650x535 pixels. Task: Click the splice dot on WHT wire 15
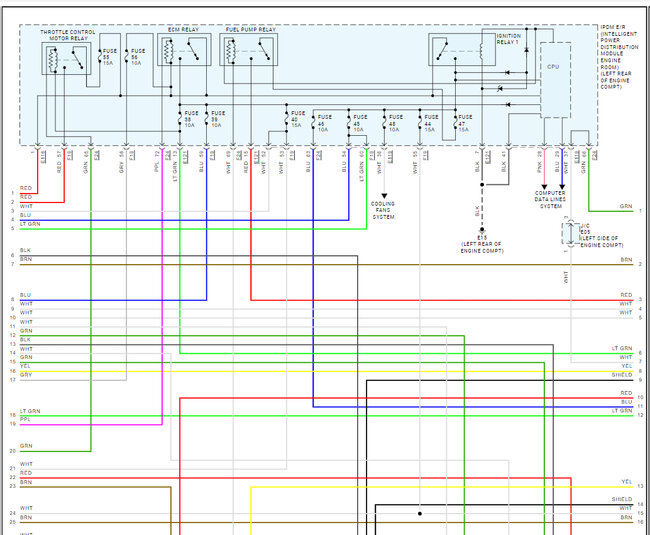point(420,513)
